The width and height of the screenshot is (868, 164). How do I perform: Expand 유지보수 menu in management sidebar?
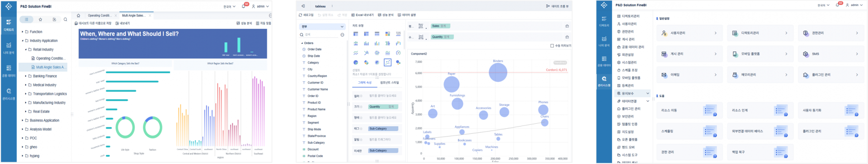pyautogui.click(x=633, y=94)
